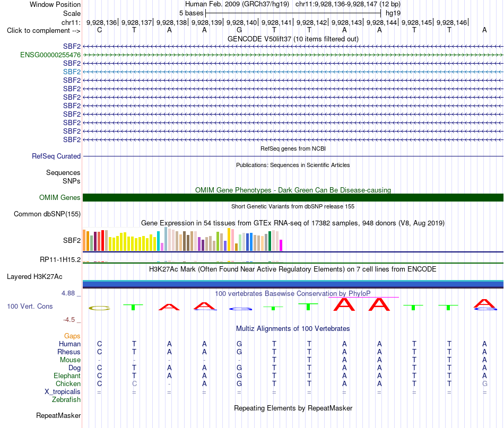Open '100 vertebrates Basewise Conservation by PhyloP' title
Screen dimensions: 504x428
click(293, 293)
